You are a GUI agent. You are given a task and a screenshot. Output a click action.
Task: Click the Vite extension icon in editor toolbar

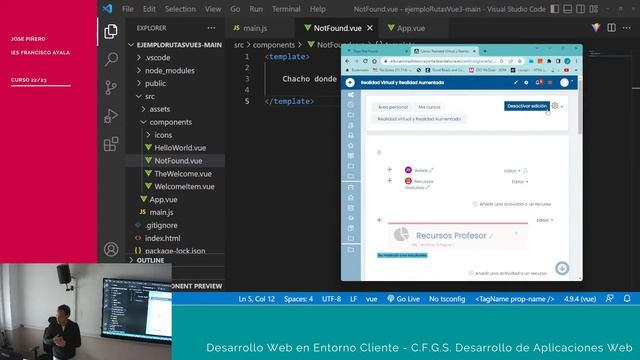[x=596, y=28]
